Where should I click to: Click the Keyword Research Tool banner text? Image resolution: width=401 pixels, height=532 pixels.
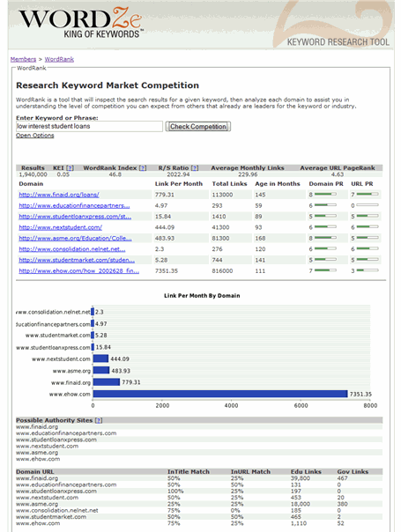pyautogui.click(x=338, y=42)
